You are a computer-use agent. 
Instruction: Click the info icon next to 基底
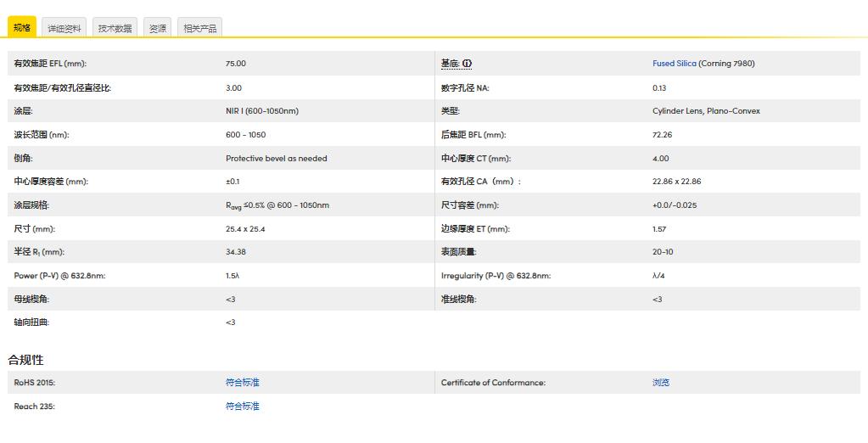(467, 64)
